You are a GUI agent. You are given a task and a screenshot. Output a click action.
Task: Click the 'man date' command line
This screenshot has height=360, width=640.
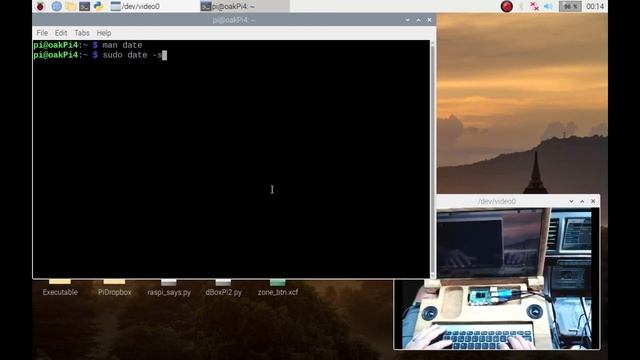click(x=88, y=45)
